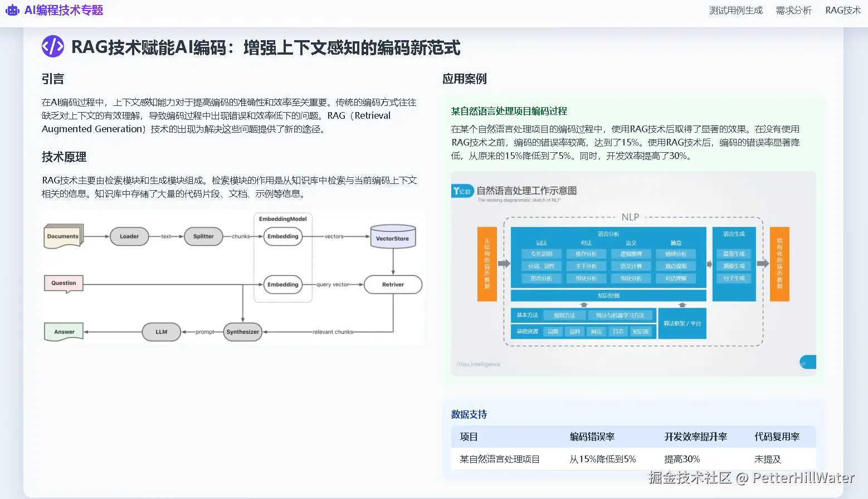The height and width of the screenshot is (499, 868).
Task: Click the 从15%降低到5% table cell
Action: pyautogui.click(x=603, y=459)
